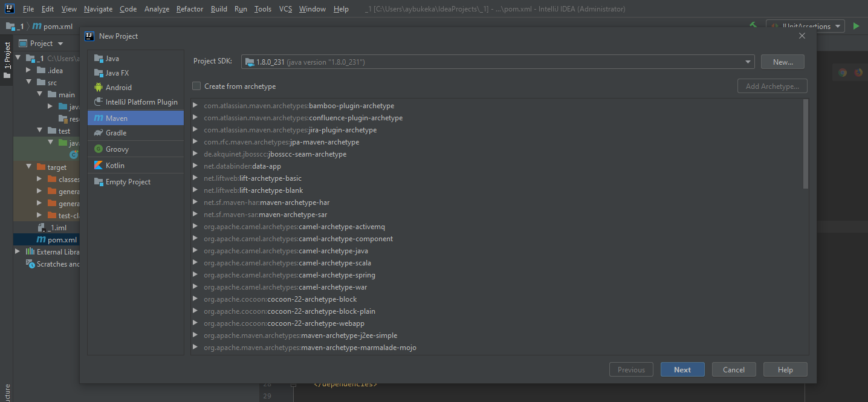Click the Next button
The width and height of the screenshot is (868, 402).
682,370
